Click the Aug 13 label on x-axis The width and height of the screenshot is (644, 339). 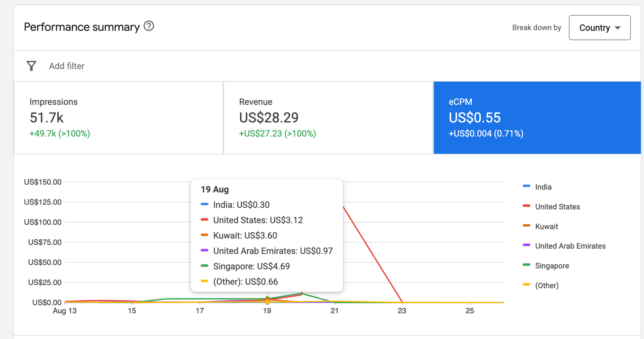point(65,311)
